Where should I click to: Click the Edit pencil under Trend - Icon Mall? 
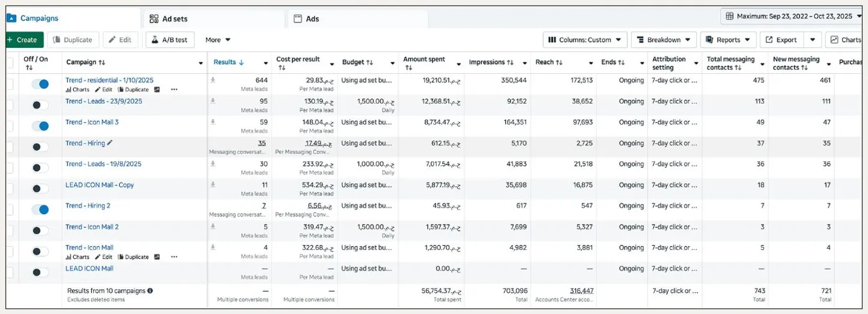coord(97,257)
